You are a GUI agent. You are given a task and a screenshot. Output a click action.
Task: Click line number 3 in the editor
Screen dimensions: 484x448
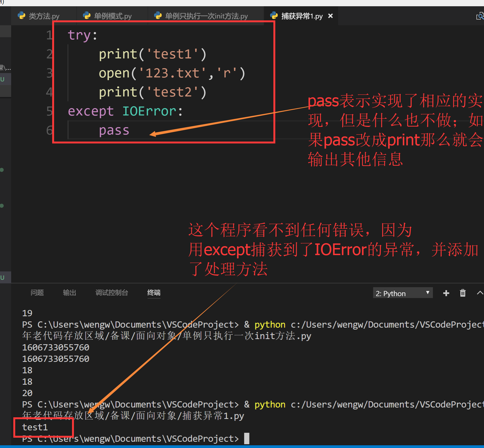(49, 73)
